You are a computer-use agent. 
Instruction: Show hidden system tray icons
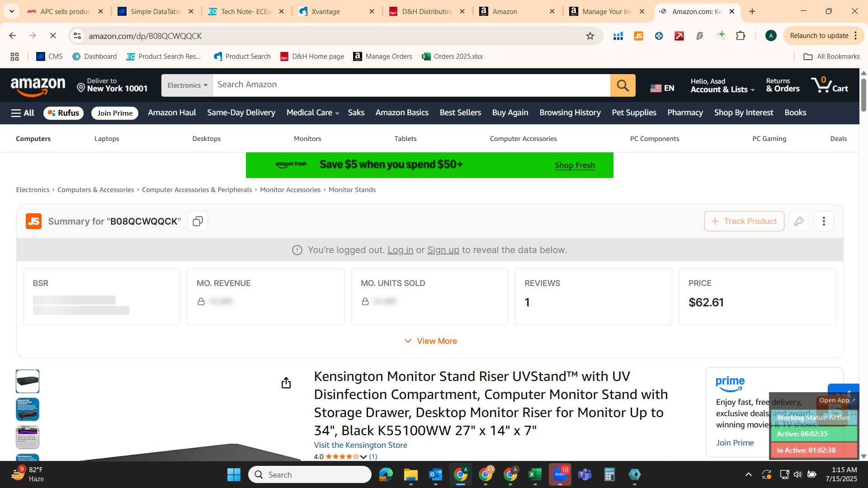coord(748,474)
